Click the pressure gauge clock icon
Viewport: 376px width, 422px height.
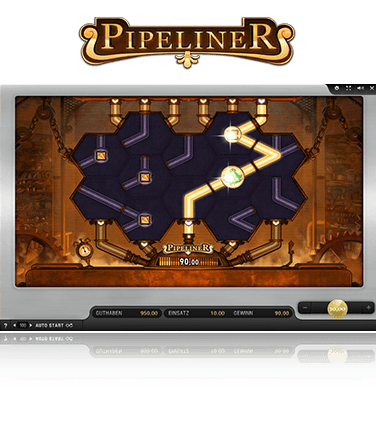click(84, 249)
